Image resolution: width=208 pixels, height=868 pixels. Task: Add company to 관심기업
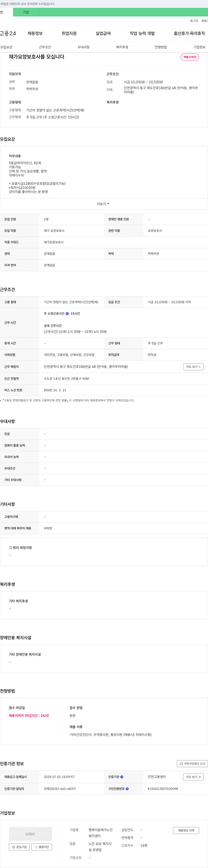tap(19, 847)
